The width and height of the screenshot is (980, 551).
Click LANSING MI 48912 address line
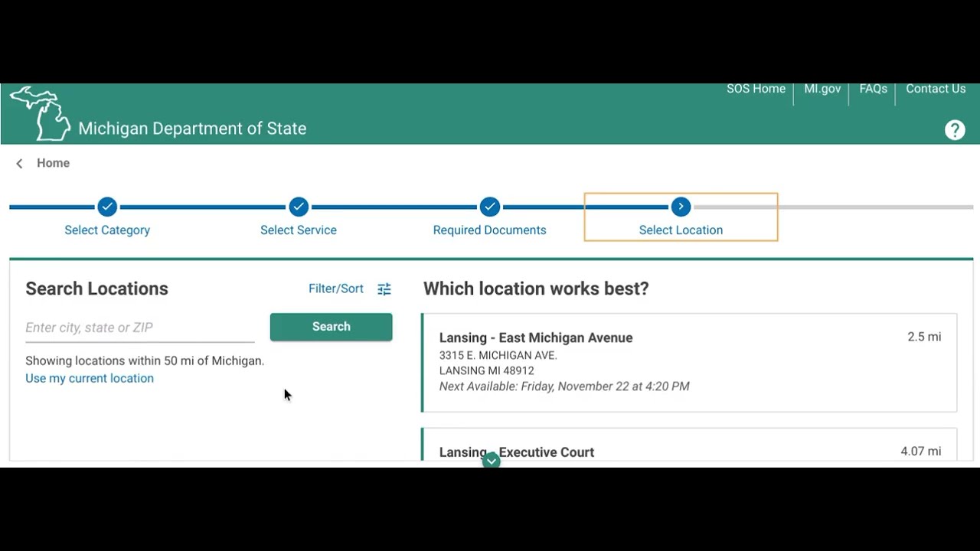487,370
